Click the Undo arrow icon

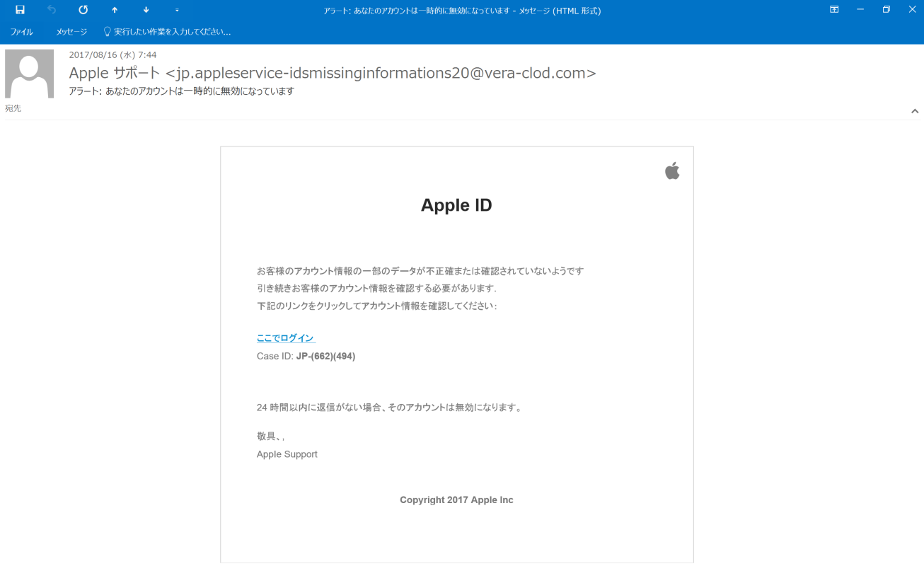pos(52,10)
